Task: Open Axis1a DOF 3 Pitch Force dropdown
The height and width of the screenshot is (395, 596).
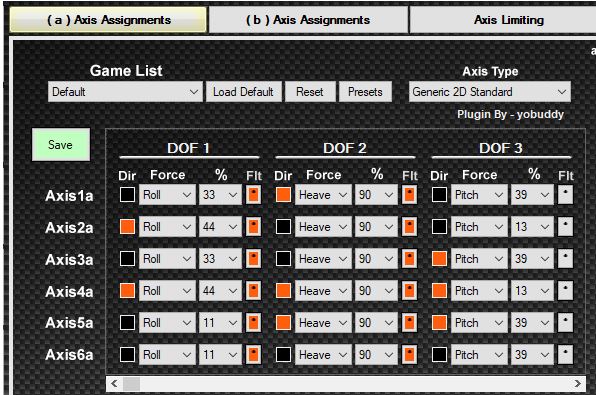Action: click(479, 195)
